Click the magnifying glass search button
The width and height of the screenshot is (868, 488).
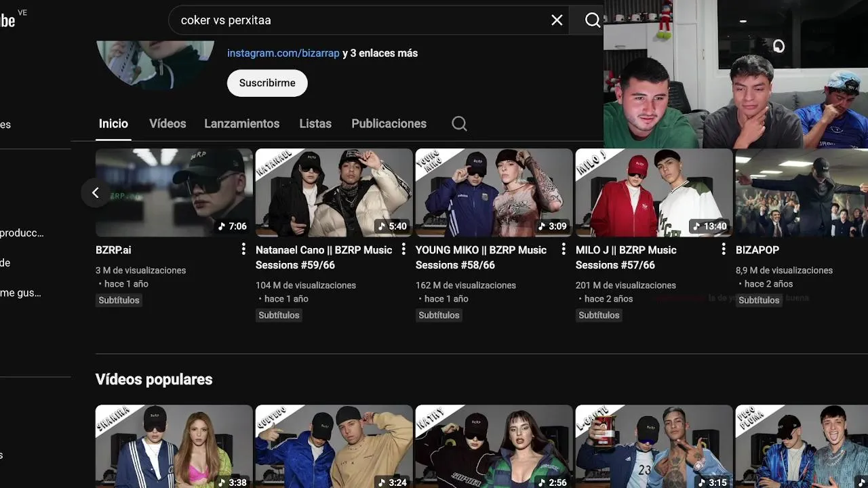(x=593, y=20)
